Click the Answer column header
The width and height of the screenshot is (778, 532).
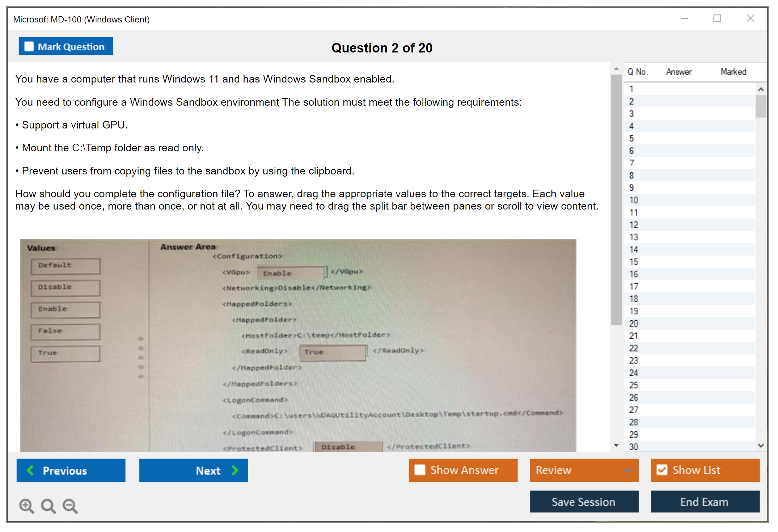tap(678, 72)
